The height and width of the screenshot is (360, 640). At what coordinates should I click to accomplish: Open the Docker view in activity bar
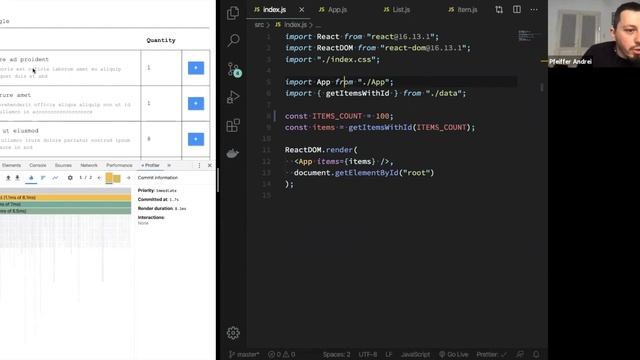coord(233,153)
